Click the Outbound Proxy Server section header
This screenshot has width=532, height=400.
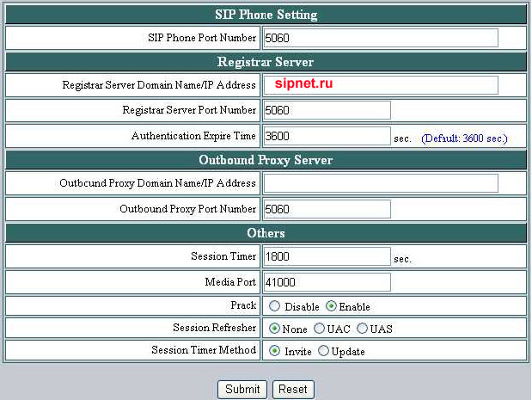266,160
